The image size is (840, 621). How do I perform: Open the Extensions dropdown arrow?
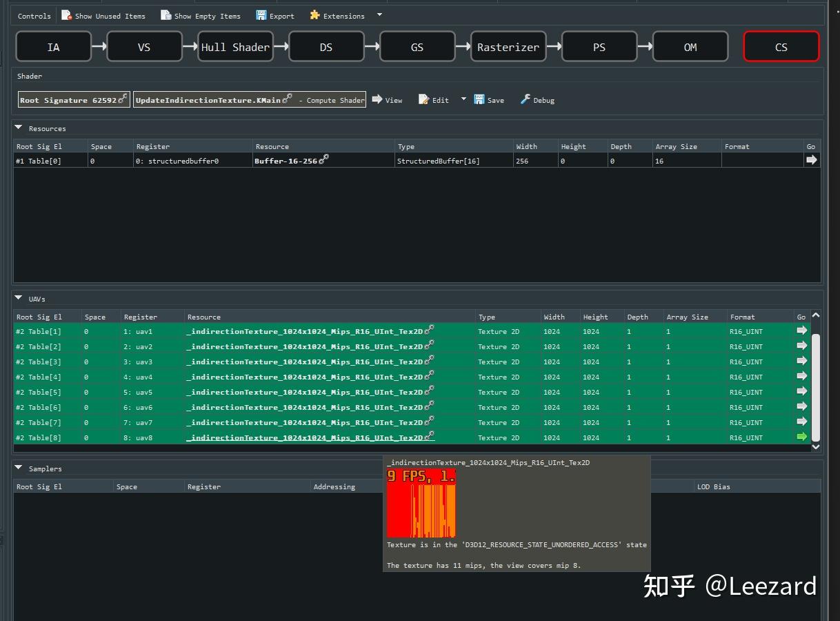point(379,15)
